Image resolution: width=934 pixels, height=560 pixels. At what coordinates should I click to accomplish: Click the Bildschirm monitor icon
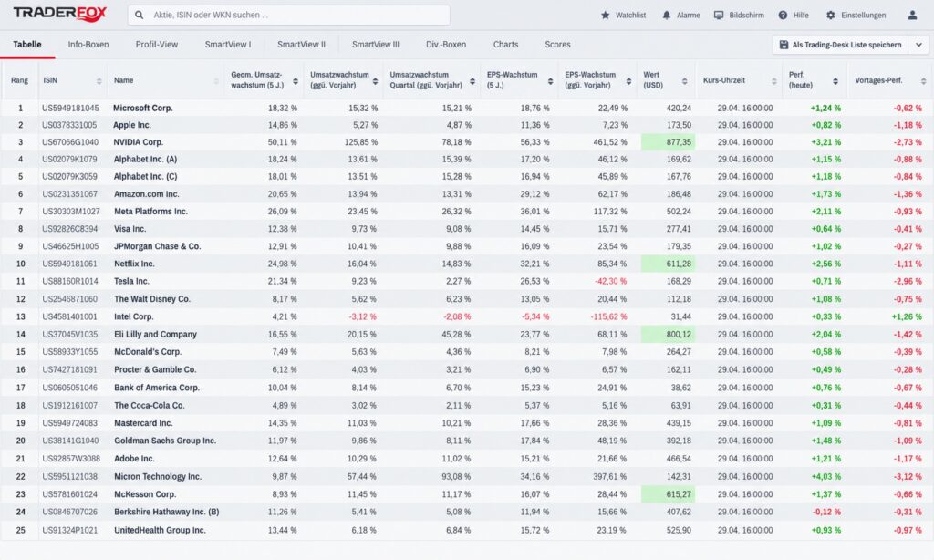point(719,15)
